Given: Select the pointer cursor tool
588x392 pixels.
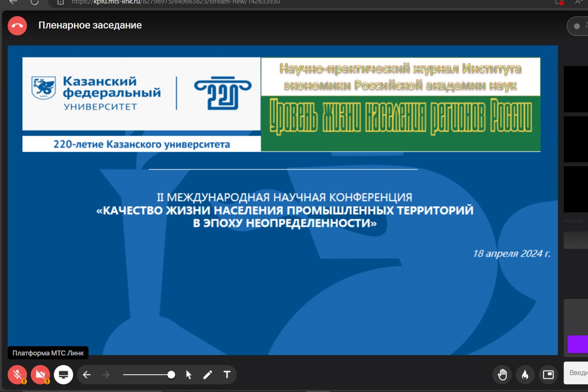Looking at the screenshot, I should [189, 375].
